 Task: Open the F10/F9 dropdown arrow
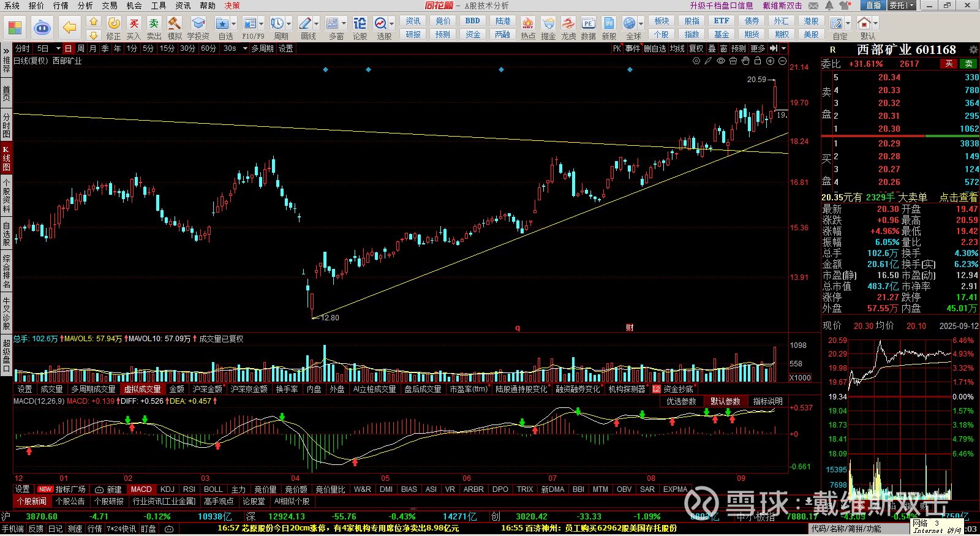tap(262, 24)
